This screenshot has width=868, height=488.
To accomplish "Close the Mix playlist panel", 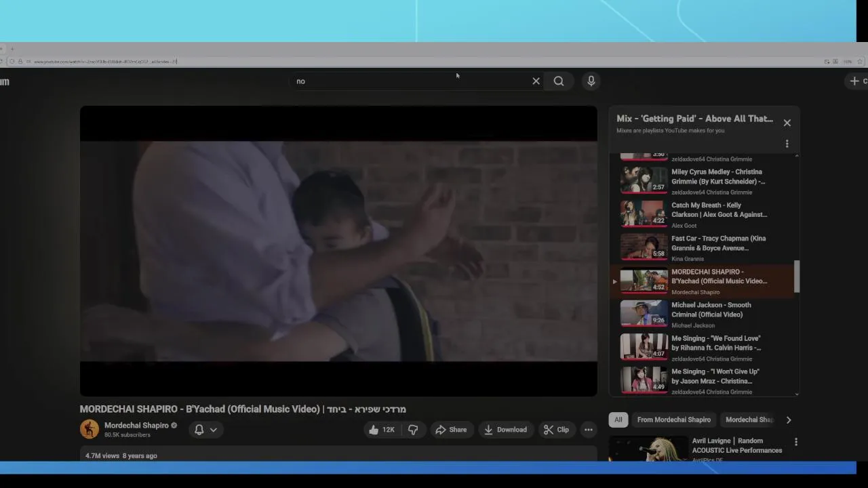I will 787,123.
